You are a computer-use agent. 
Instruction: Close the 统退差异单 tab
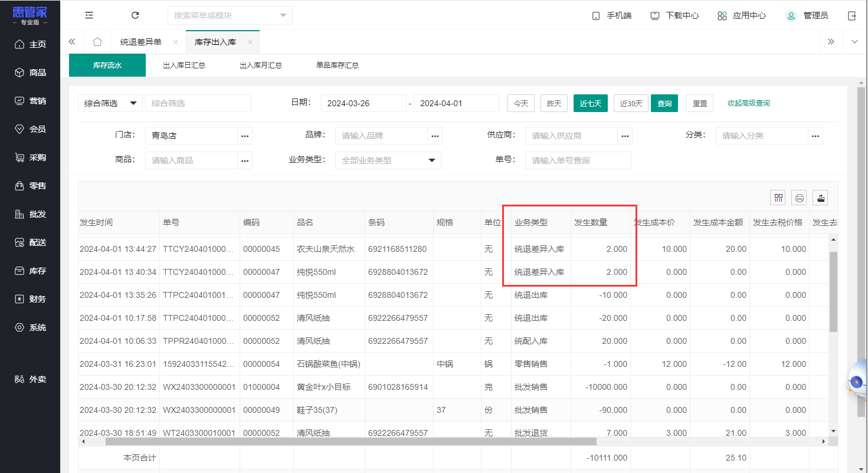[x=176, y=42]
